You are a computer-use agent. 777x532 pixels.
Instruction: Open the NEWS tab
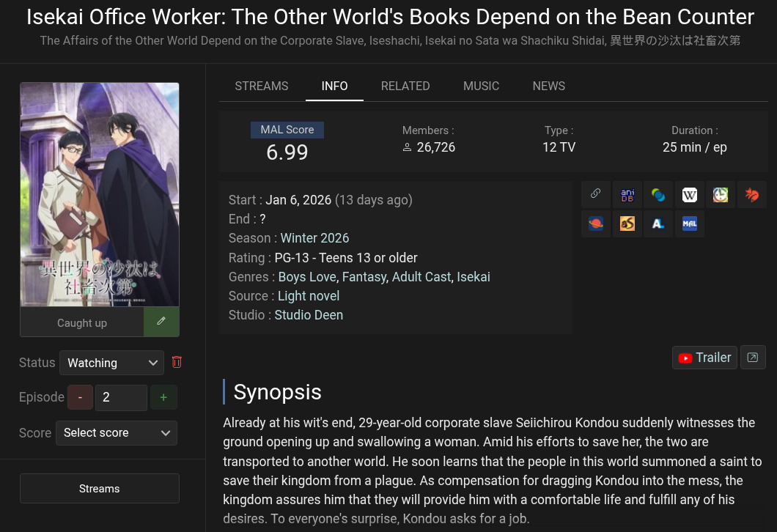pyautogui.click(x=548, y=86)
